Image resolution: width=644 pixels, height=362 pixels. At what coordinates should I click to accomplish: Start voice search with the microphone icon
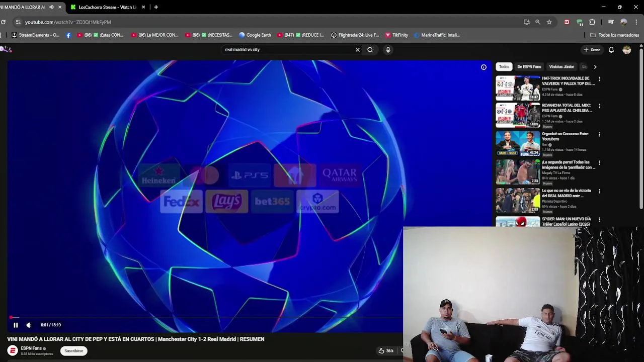388,50
